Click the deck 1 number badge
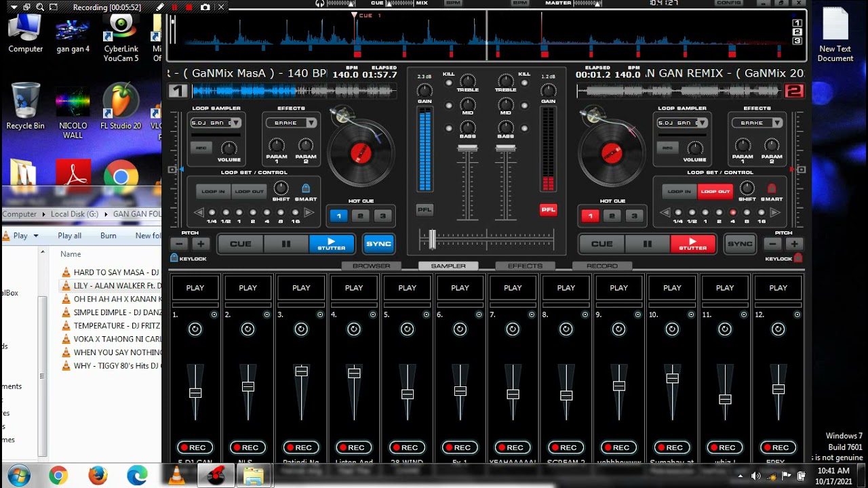This screenshot has height=488, width=868. click(177, 91)
